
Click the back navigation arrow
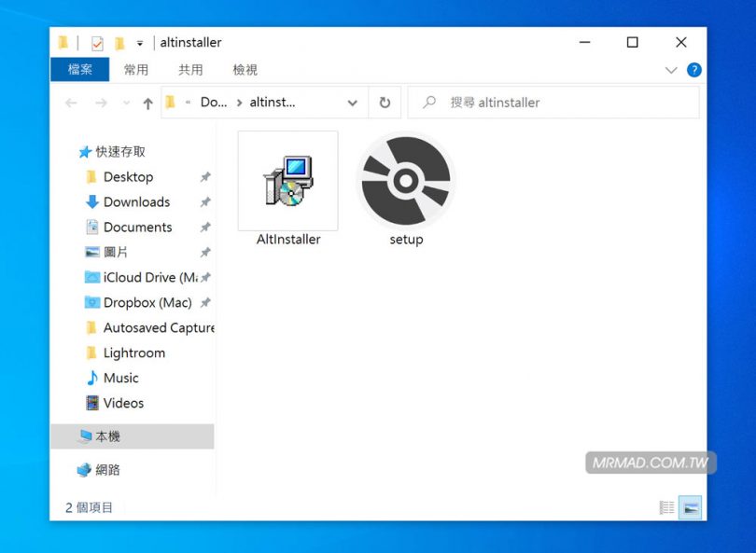click(71, 103)
